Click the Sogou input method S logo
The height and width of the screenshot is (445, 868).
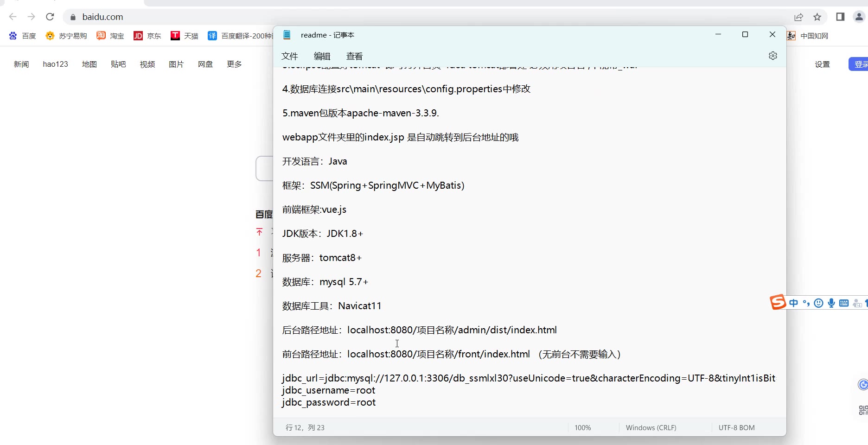[778, 302]
